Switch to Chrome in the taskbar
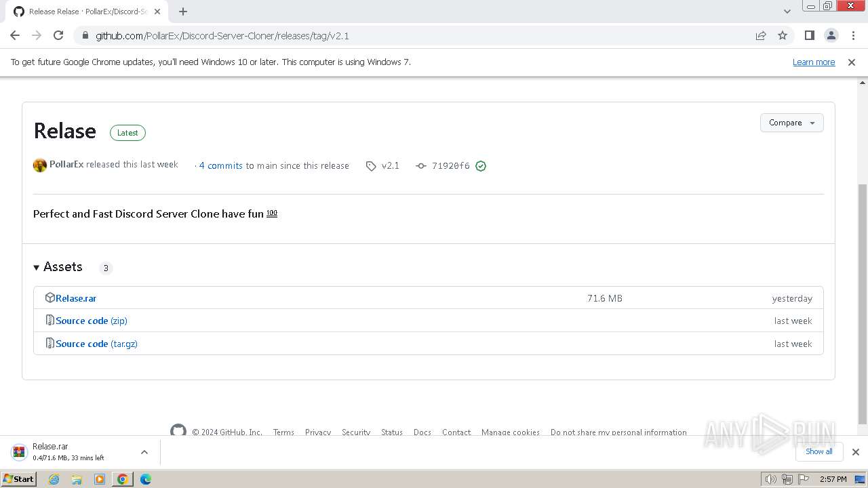This screenshot has height=488, width=868. [x=123, y=479]
